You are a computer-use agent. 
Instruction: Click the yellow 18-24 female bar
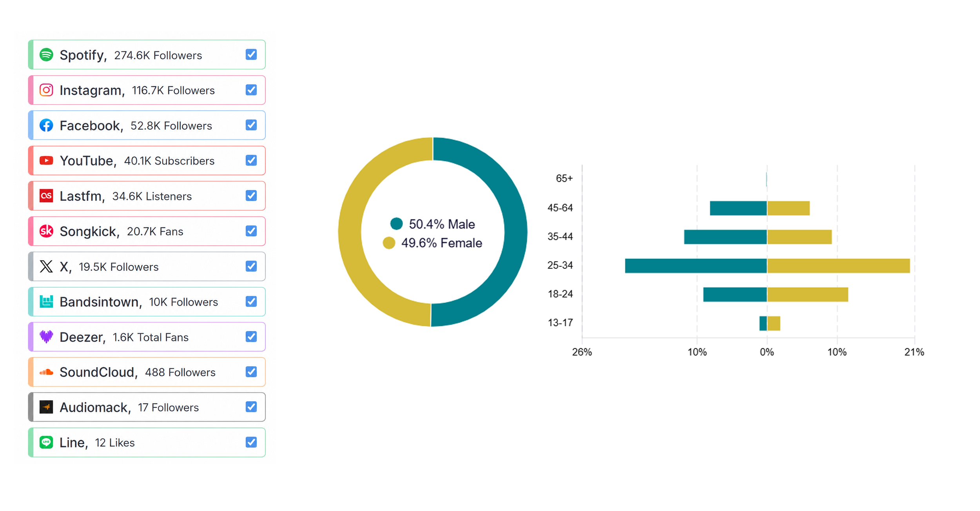click(x=808, y=294)
